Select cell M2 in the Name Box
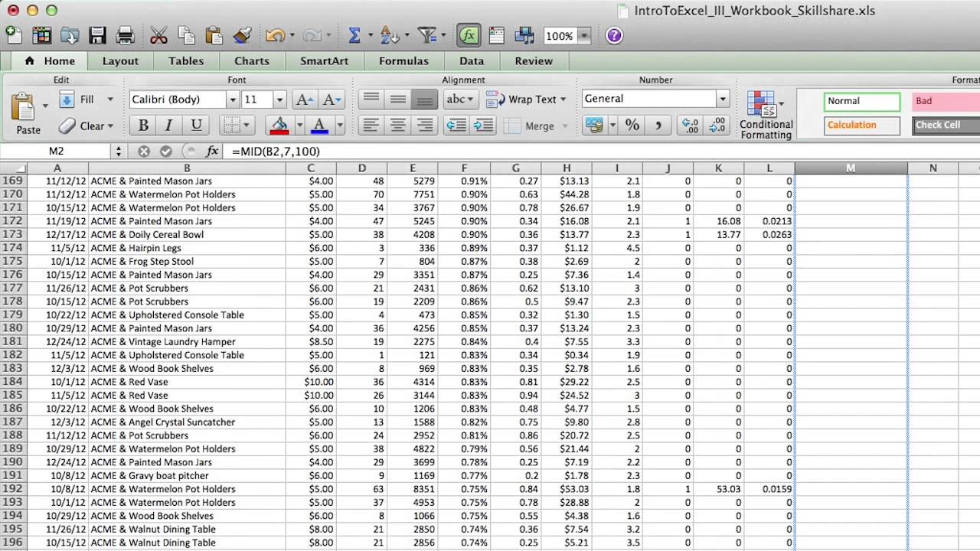The width and height of the screenshot is (980, 551). [57, 151]
